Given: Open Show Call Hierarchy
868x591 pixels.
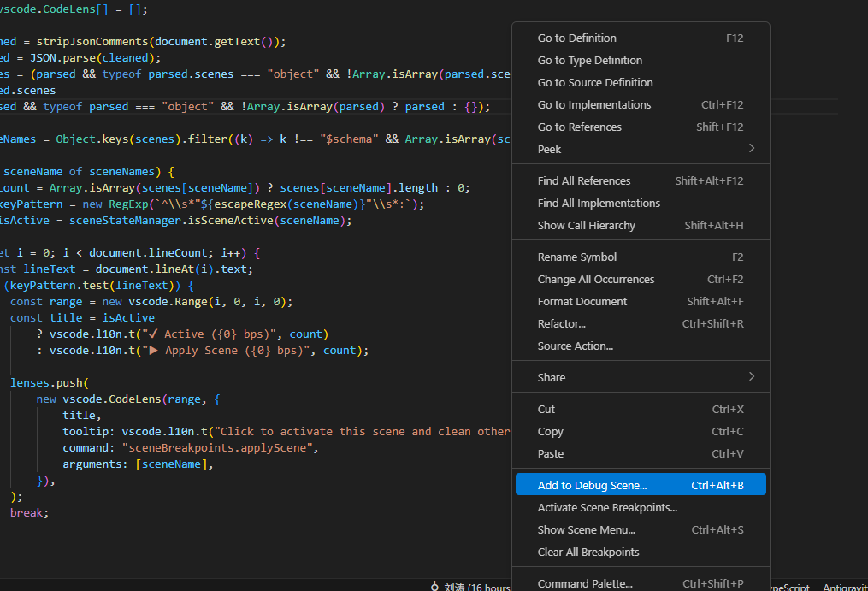Looking at the screenshot, I should pyautogui.click(x=641, y=226).
